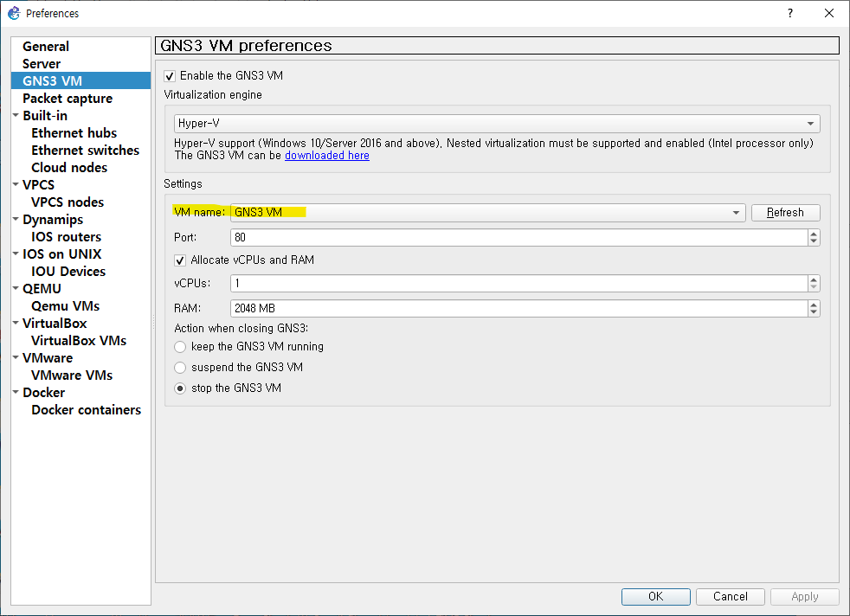Open General preferences
This screenshot has width=850, height=616.
point(46,47)
